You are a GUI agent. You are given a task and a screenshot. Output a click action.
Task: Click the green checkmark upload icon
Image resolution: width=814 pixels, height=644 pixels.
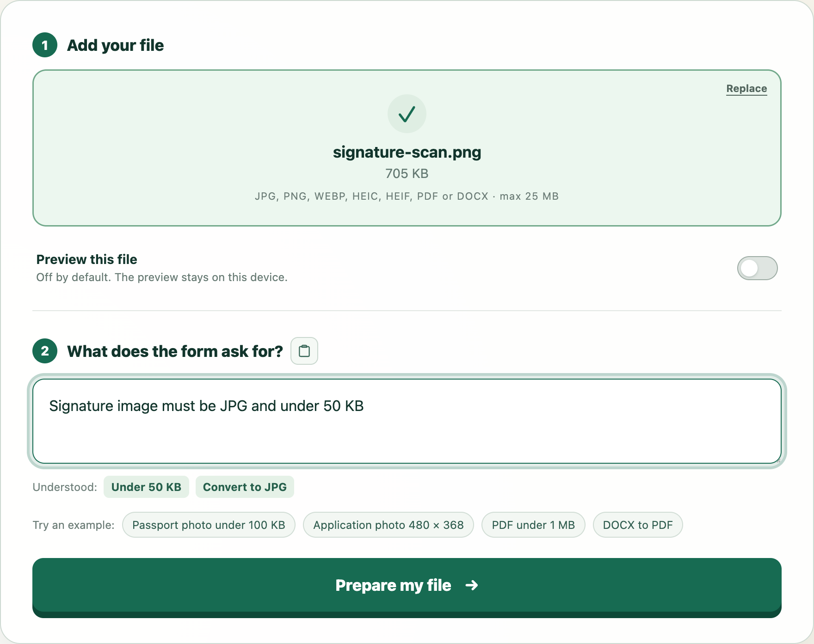[x=407, y=114]
